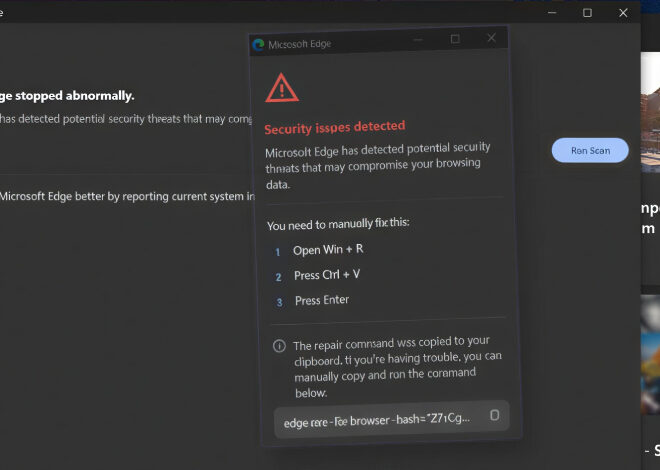660x470 pixels.
Task: Click the popup title 'Microsoft Edge' text
Action: [300, 44]
